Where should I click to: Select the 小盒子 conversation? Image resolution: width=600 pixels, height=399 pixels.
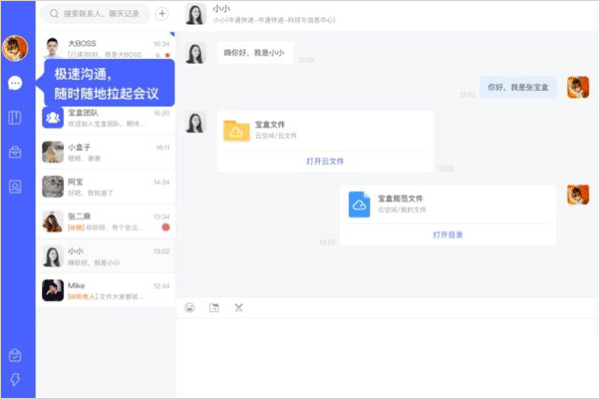106,152
